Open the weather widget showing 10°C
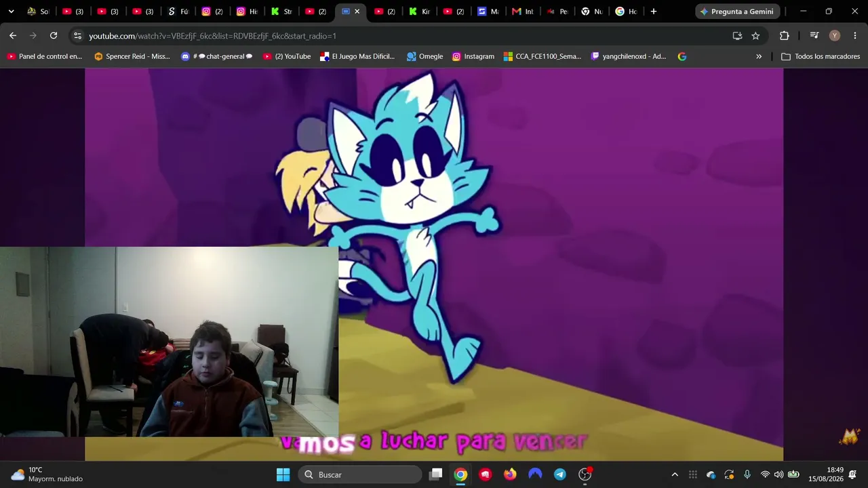 point(46,474)
